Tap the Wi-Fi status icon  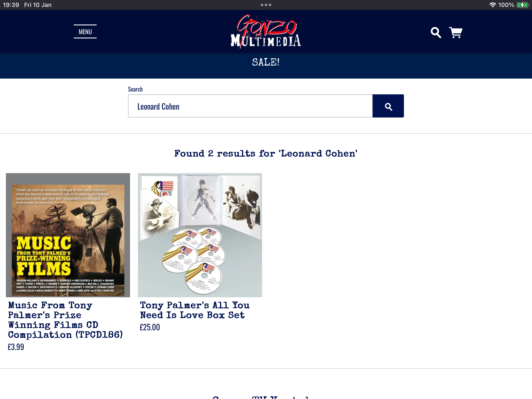493,5
